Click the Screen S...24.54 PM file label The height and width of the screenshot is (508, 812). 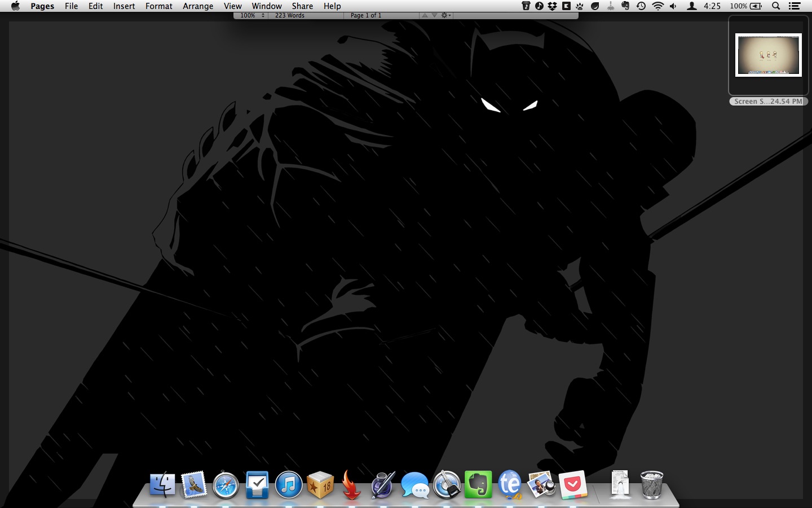768,102
